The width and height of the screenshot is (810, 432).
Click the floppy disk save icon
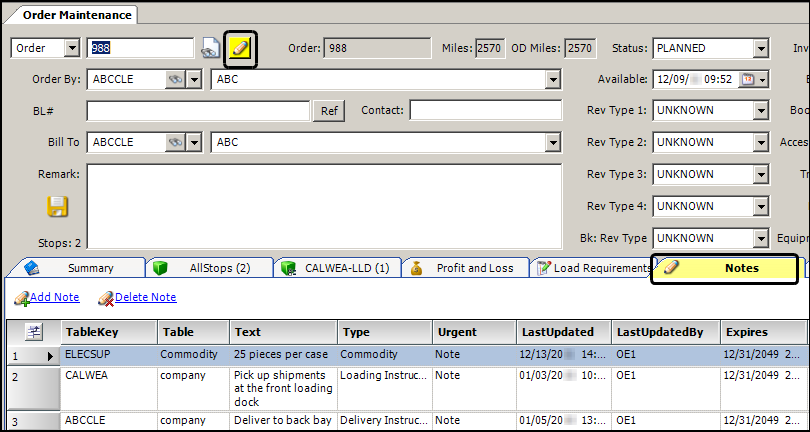coord(58,206)
